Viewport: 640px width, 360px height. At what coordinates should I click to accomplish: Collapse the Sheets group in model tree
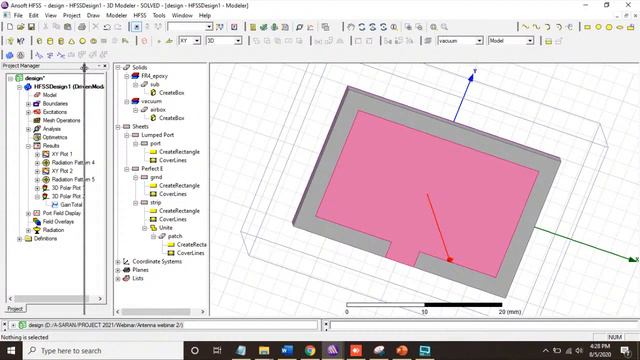pos(118,127)
